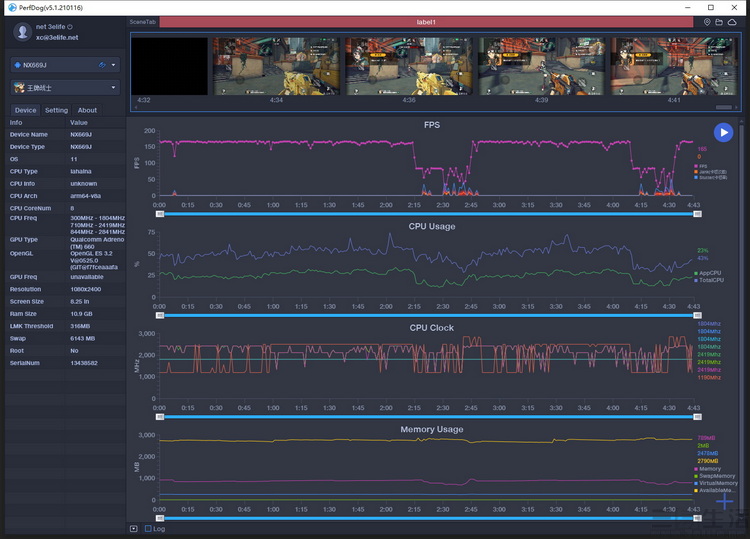Enable the Log checkbox
Viewport: 750px width, 539px height.
point(148,528)
